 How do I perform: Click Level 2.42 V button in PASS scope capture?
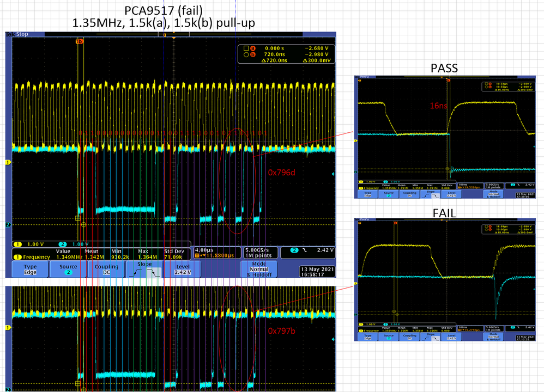[451, 194]
